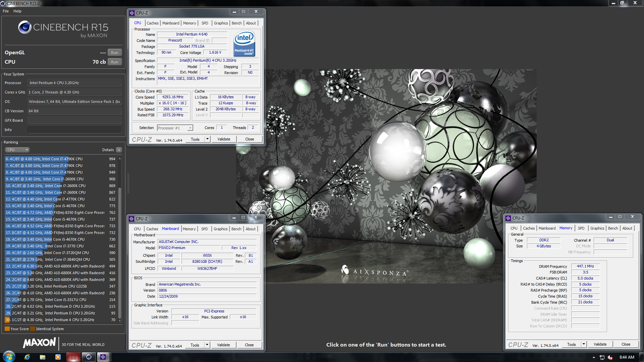Click the ranking scrollbar up arrow
The height and width of the screenshot is (362, 644).
120,158
